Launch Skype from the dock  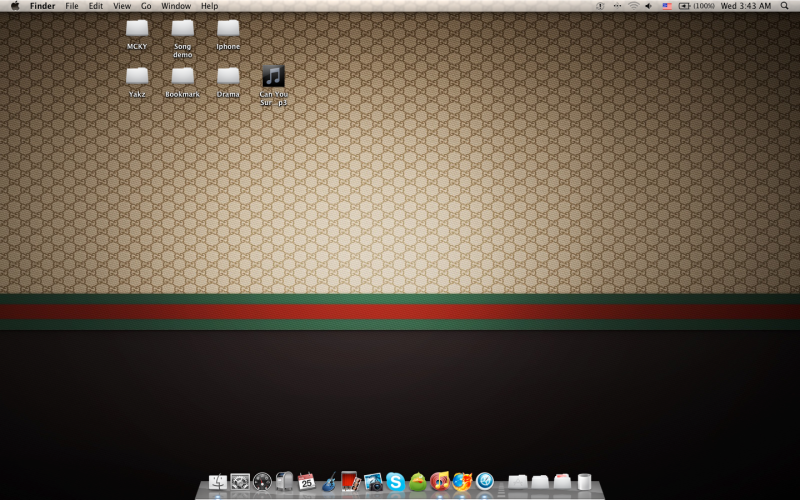(395, 482)
